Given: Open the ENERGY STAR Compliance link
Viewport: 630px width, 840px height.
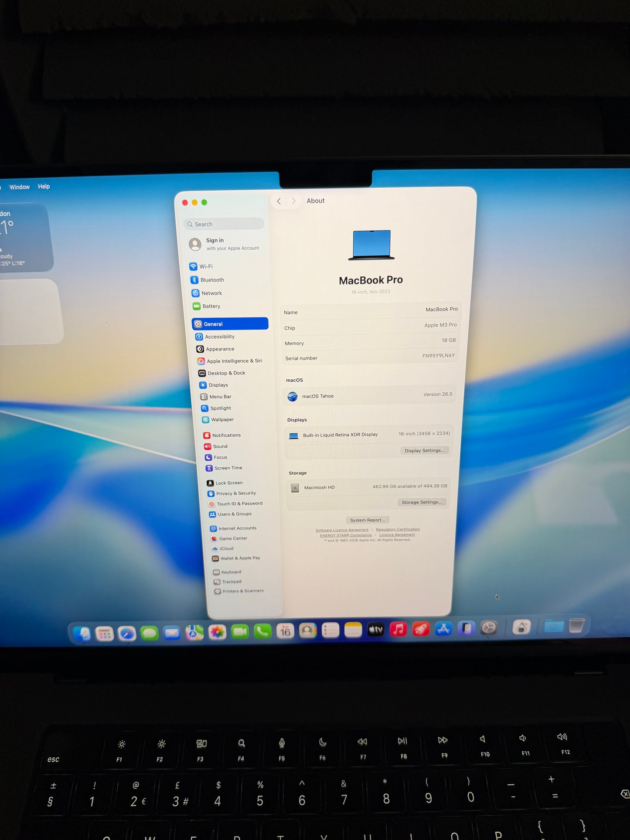Looking at the screenshot, I should click(x=346, y=535).
